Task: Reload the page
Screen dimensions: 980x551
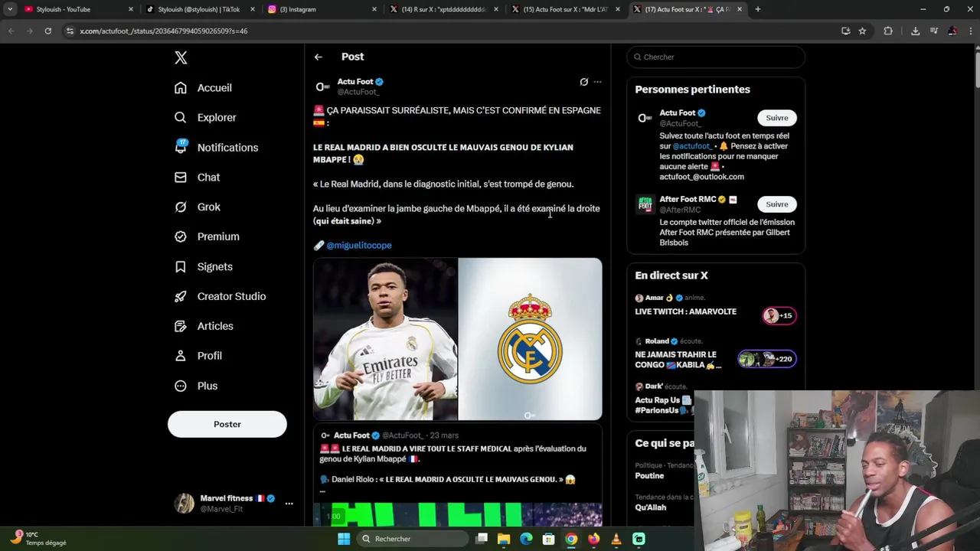Action: tap(47, 31)
